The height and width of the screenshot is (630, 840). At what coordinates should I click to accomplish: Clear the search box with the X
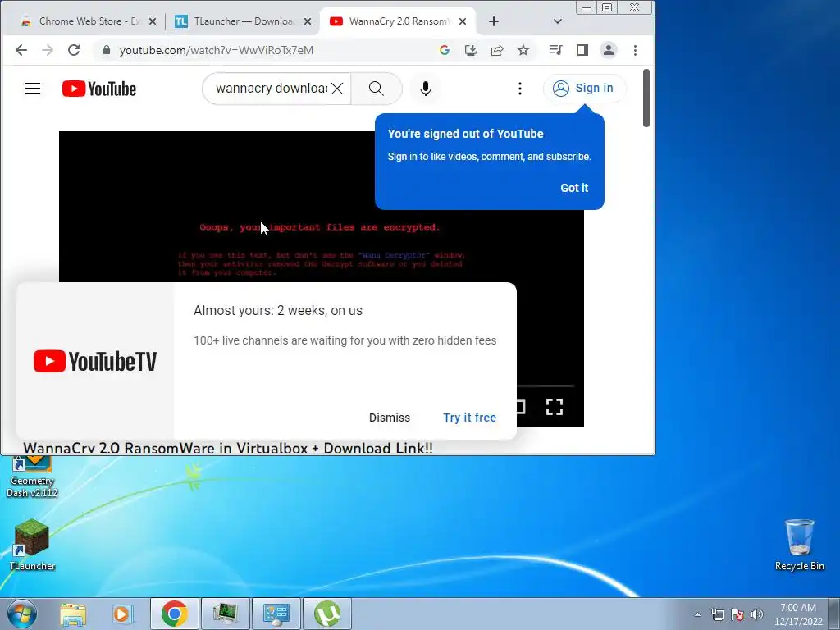tap(337, 89)
